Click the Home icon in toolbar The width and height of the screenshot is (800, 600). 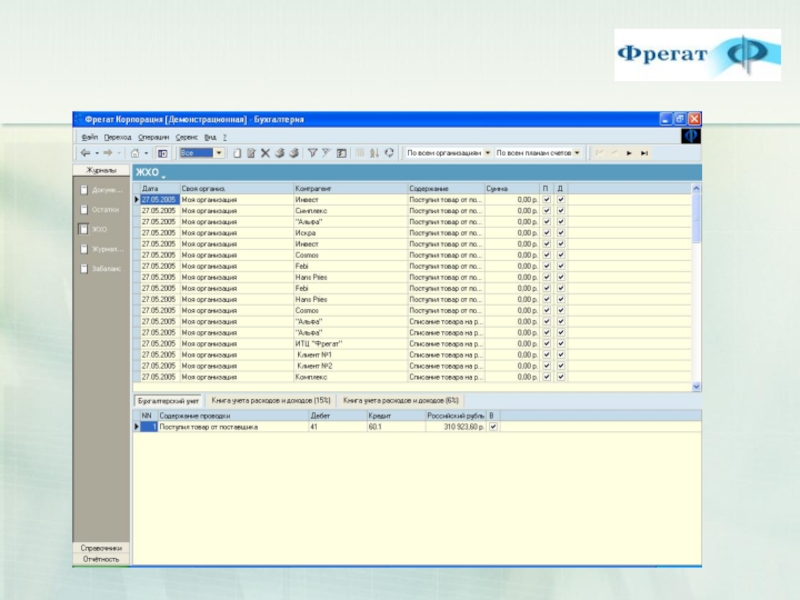[x=135, y=153]
